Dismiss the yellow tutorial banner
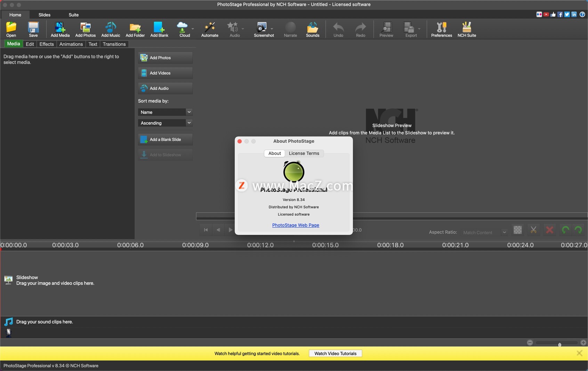Screen dimensions: 588x371 (x=579, y=353)
